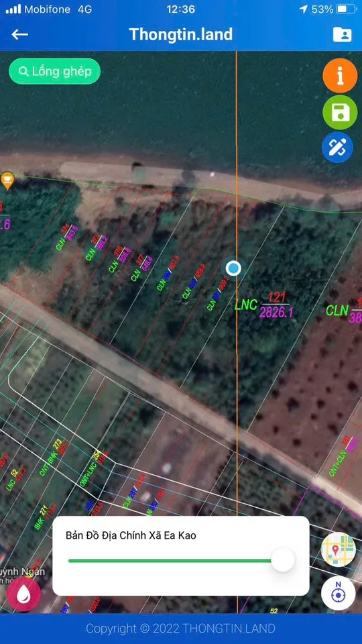
Task: Select the CLN parcel labeled 377
Action: click(x=141, y=268)
